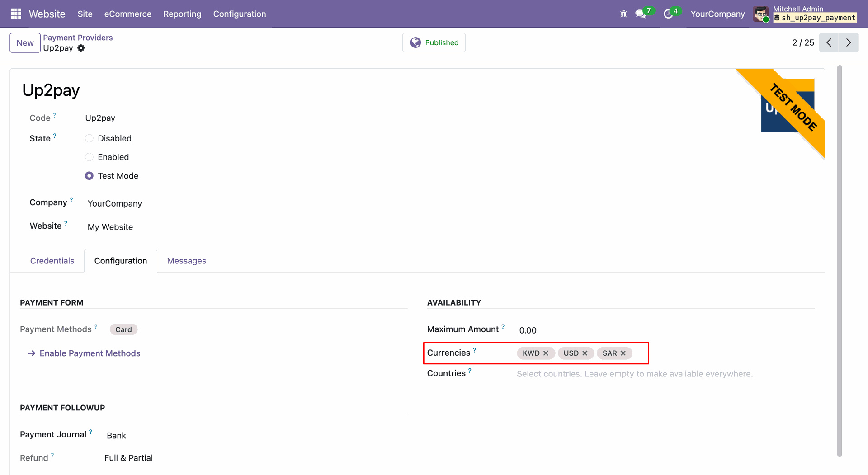
Task: Show help tooltip for Code field
Action: click(55, 115)
